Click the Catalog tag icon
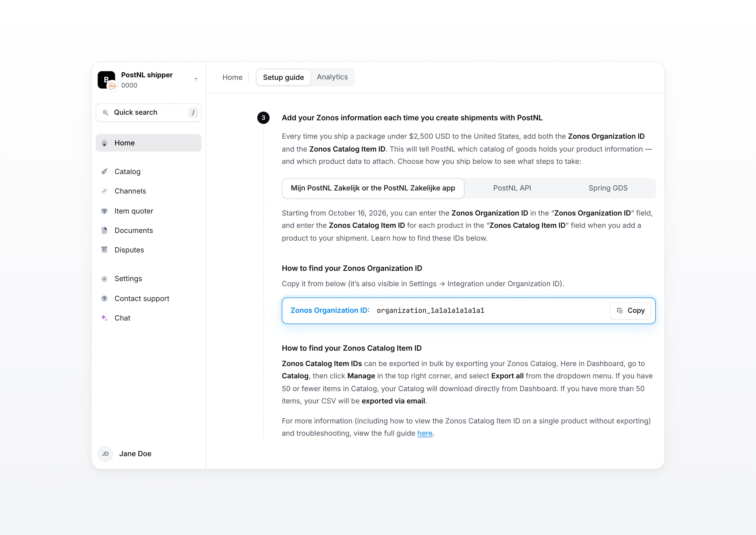The height and width of the screenshot is (535, 756). [x=104, y=171]
